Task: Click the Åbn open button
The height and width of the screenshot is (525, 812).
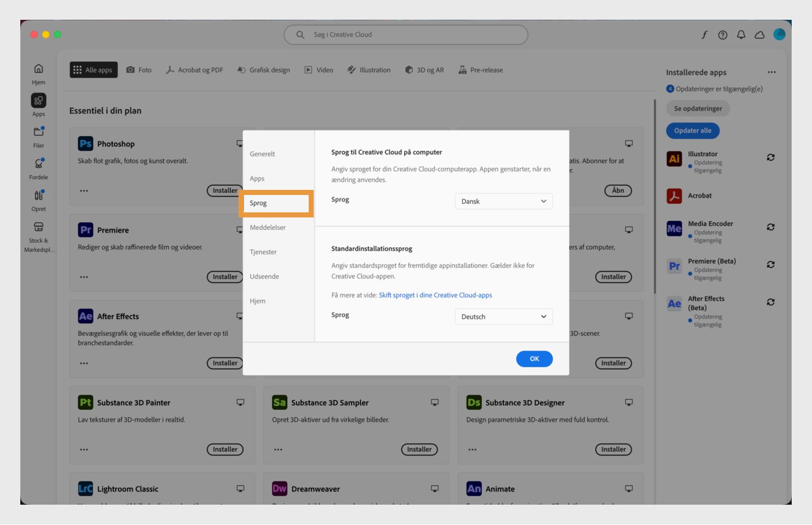Action: (x=618, y=190)
